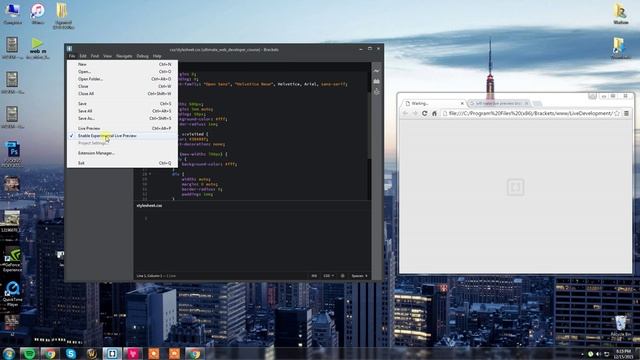Screen dimensions: 640x360
Task: Click Chrome home button
Action: (434, 113)
